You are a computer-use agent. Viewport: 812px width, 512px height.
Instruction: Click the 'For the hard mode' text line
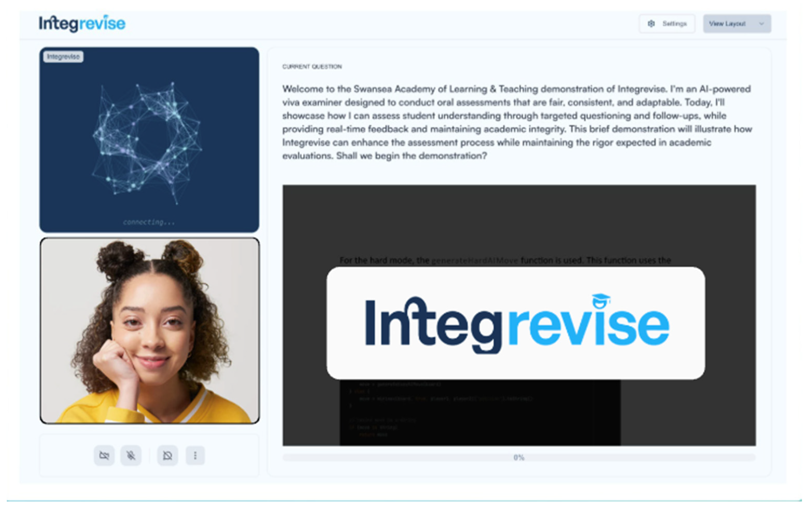pyautogui.click(x=505, y=260)
